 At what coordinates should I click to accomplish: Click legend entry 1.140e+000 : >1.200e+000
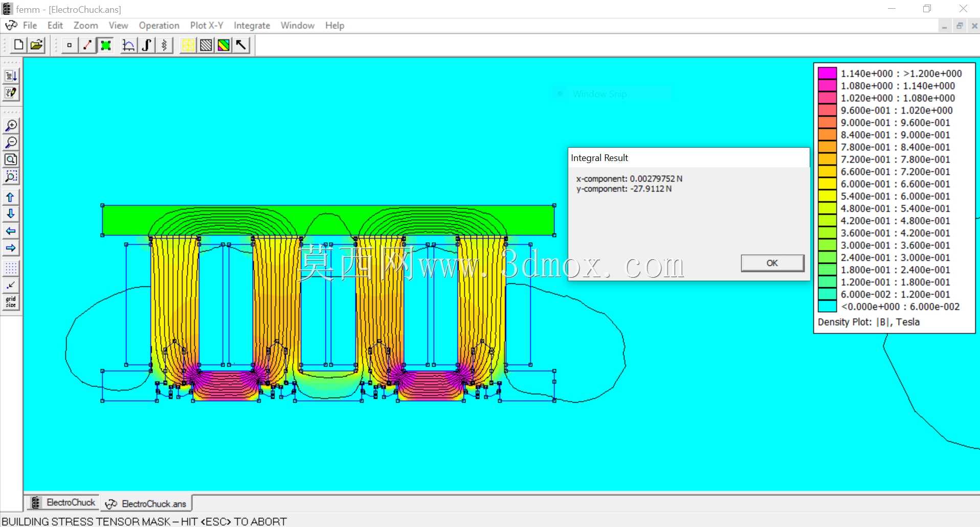901,74
